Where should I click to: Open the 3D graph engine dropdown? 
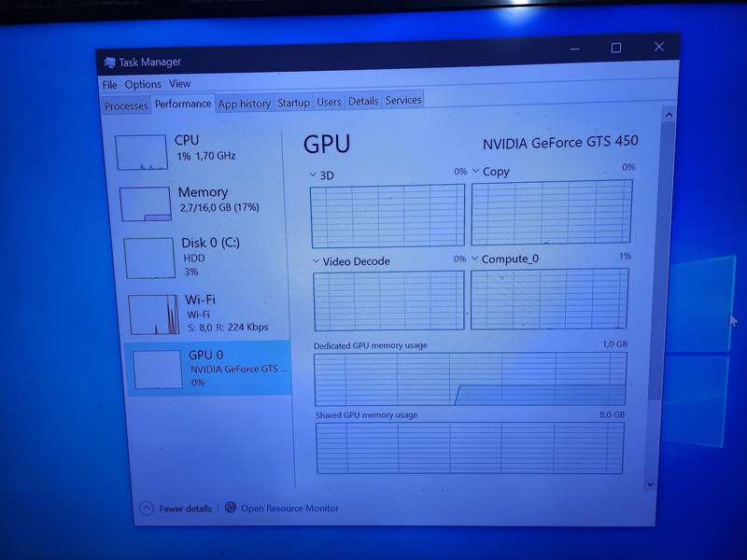pos(313,175)
